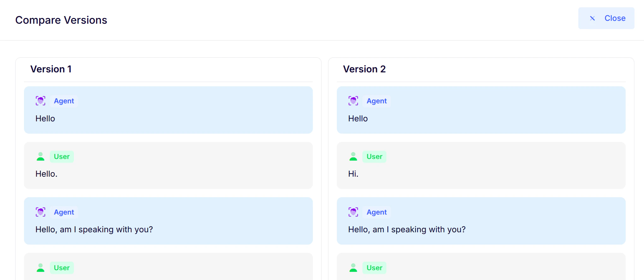Click the user icon above 'Hello.' in Version 1
Image resolution: width=644 pixels, height=280 pixels.
click(x=40, y=156)
